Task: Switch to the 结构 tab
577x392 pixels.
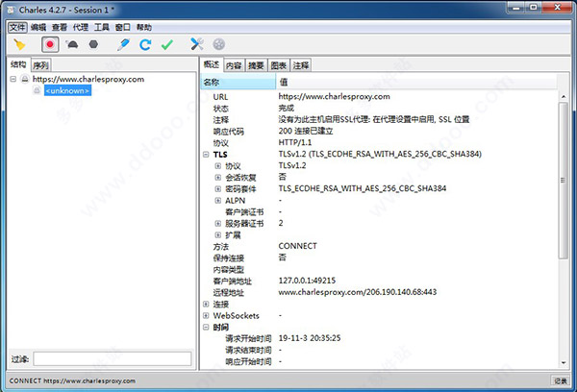Action: [x=18, y=64]
